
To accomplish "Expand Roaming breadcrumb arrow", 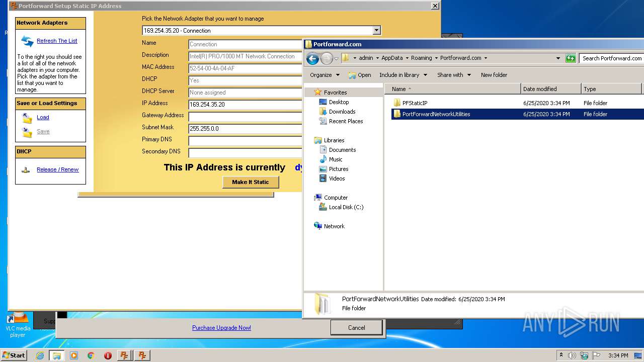I will coord(436,58).
